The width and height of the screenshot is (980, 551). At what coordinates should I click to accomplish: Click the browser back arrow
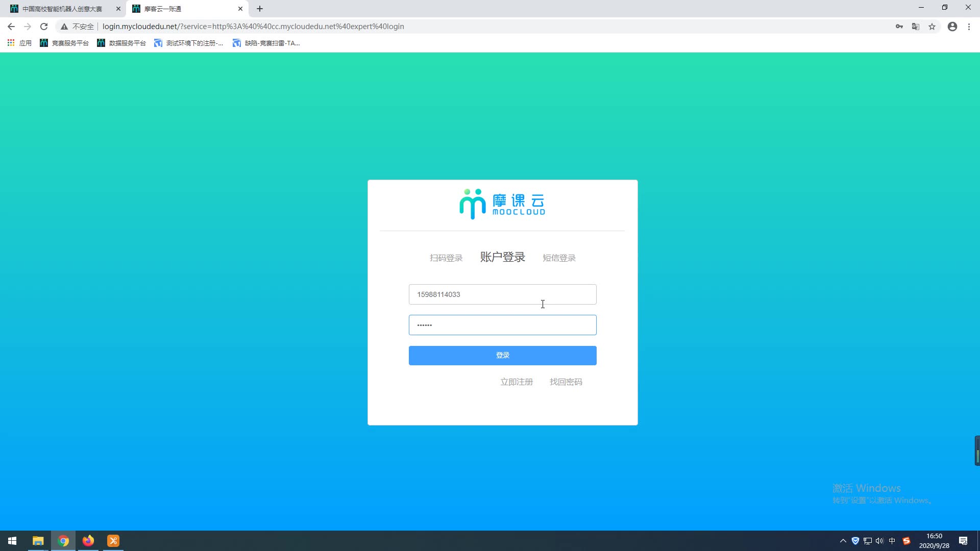coord(11,27)
